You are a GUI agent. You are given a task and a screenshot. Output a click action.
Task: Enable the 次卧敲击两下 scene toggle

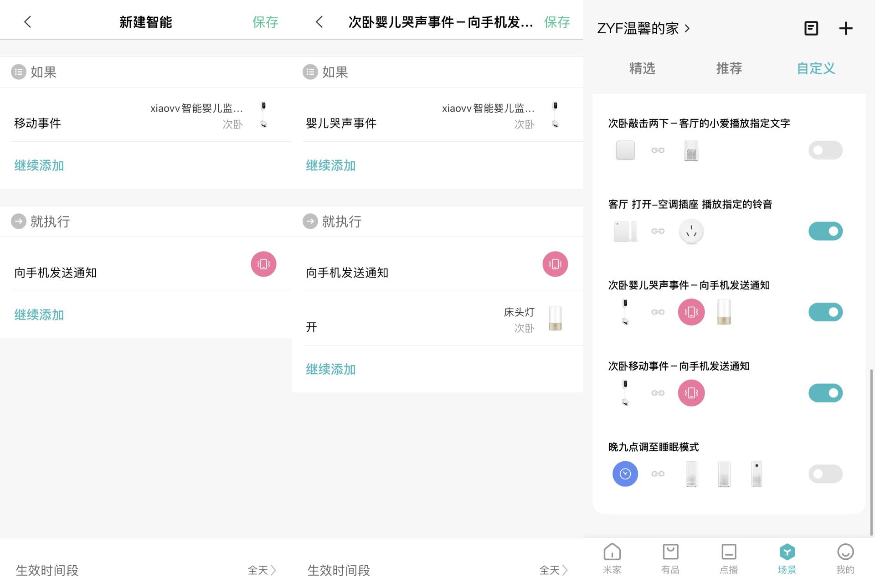tap(825, 150)
